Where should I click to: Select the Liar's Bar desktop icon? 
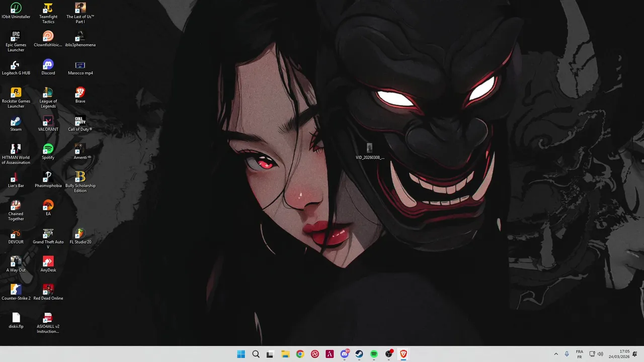pos(16,180)
